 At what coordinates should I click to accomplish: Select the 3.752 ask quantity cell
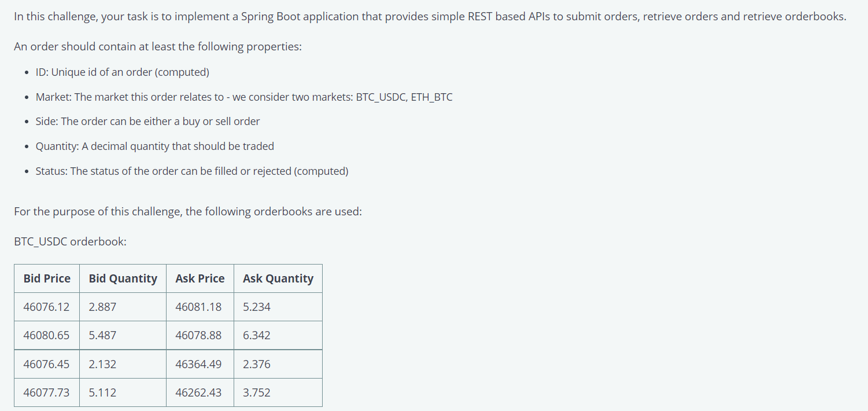278,392
